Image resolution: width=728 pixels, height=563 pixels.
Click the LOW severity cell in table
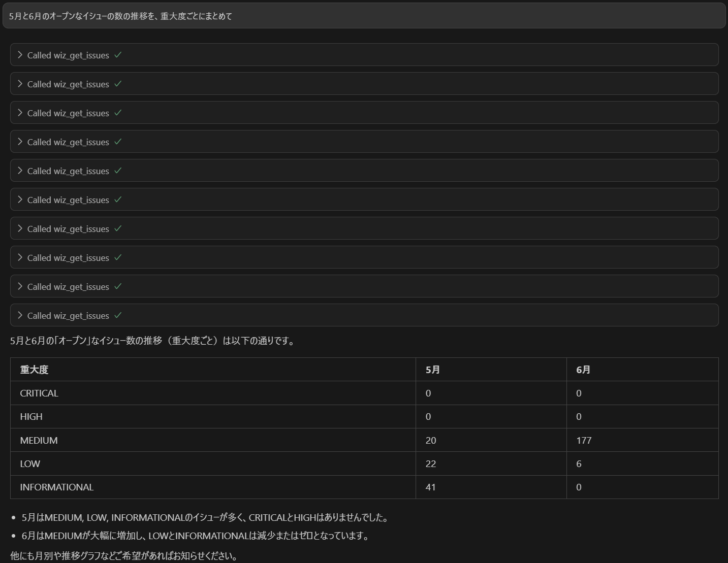[30, 463]
